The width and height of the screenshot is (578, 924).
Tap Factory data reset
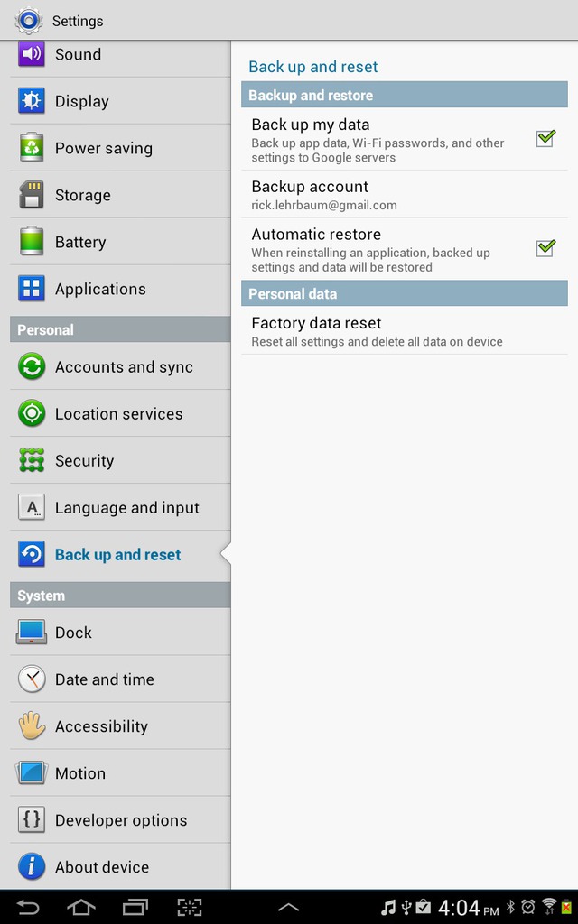[x=405, y=330]
